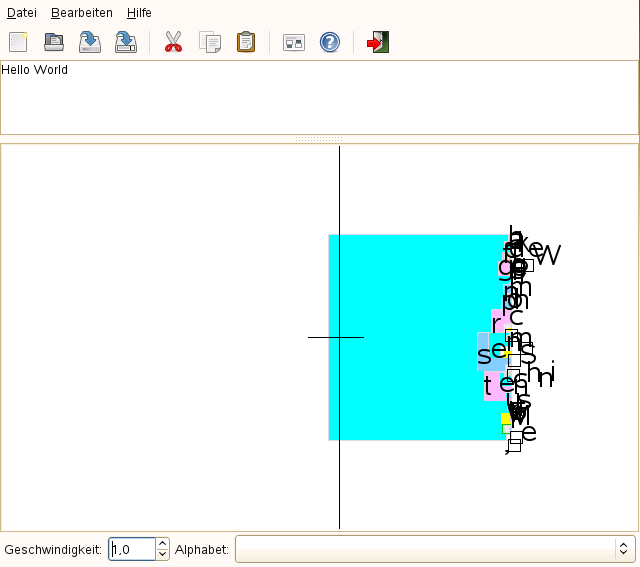This screenshot has height=567, width=640.
Task: Click the Alphabet combo box arrow
Action: pos(624,549)
